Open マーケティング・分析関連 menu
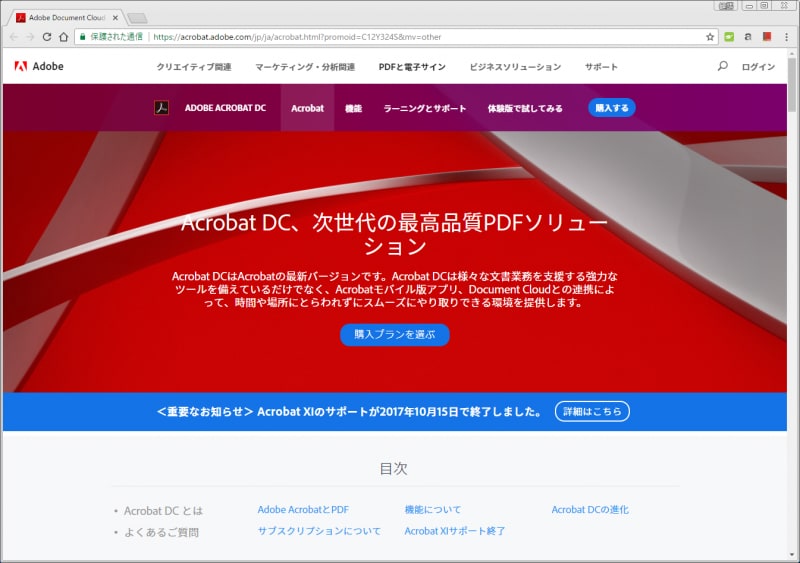This screenshot has height=563, width=800. click(x=305, y=67)
